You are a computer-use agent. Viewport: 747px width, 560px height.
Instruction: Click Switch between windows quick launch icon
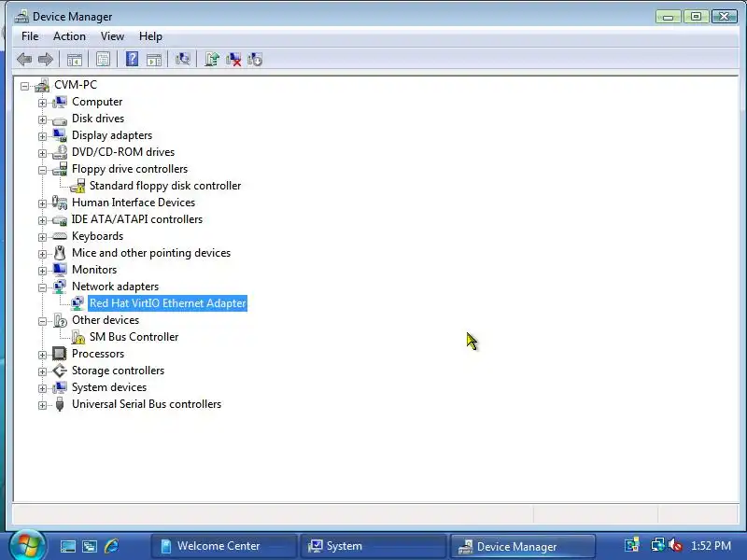90,546
